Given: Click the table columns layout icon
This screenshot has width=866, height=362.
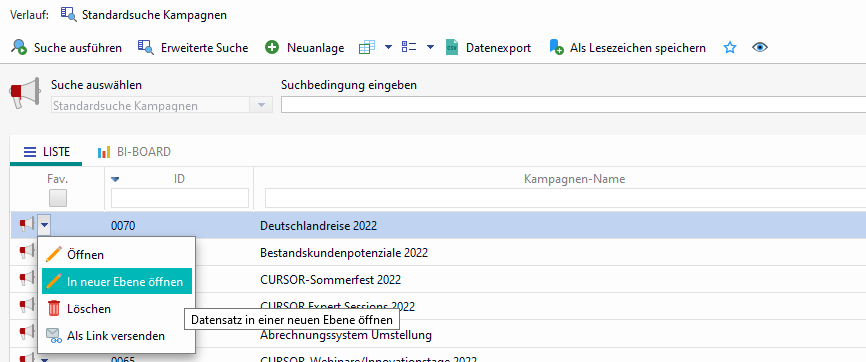Looking at the screenshot, I should (367, 48).
